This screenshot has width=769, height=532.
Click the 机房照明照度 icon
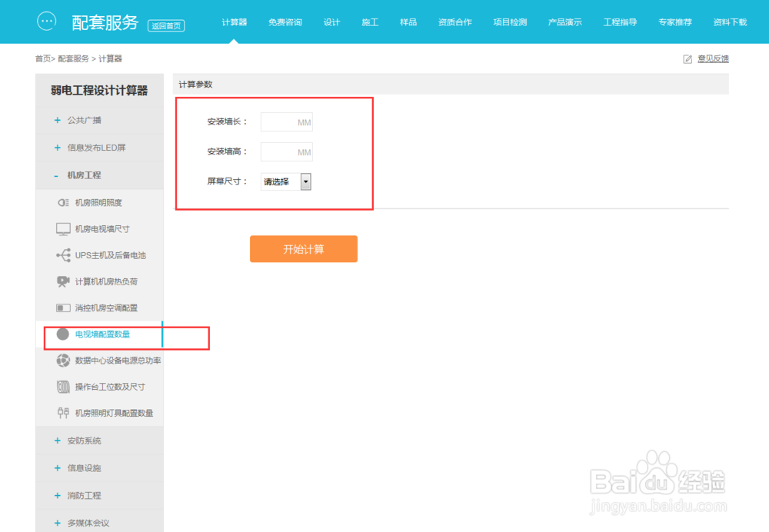[63, 202]
